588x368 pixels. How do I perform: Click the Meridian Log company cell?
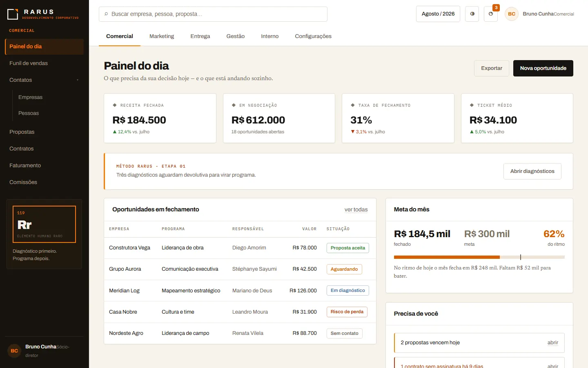(124, 291)
